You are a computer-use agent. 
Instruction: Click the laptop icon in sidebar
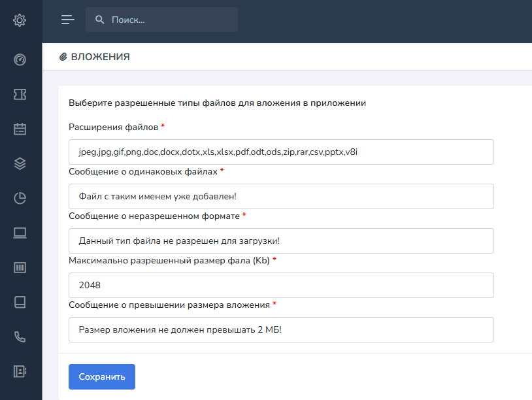tap(20, 233)
